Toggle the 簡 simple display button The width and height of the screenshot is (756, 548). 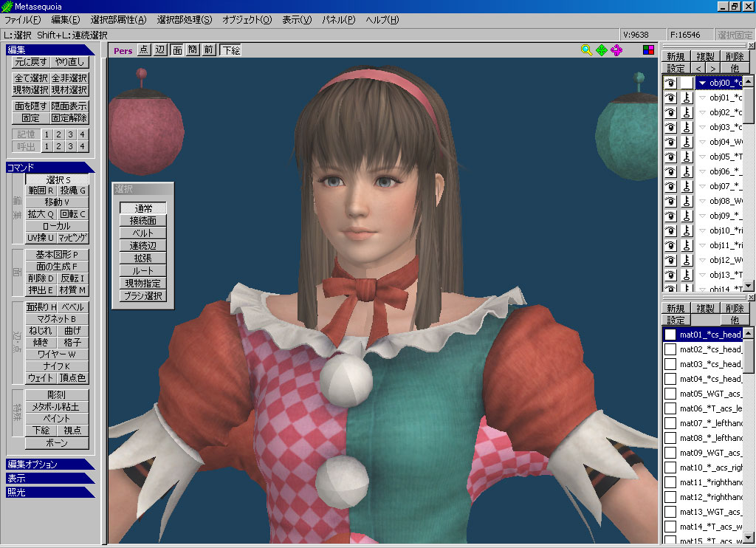pos(193,49)
